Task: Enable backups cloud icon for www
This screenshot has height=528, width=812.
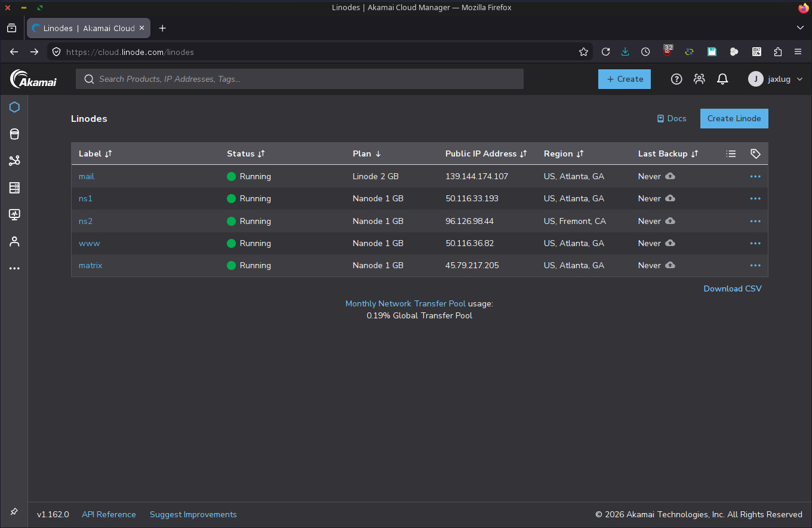Action: [x=670, y=243]
